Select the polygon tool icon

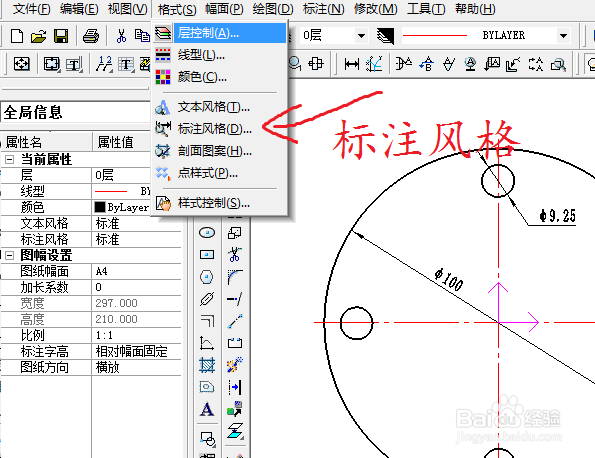click(x=207, y=277)
